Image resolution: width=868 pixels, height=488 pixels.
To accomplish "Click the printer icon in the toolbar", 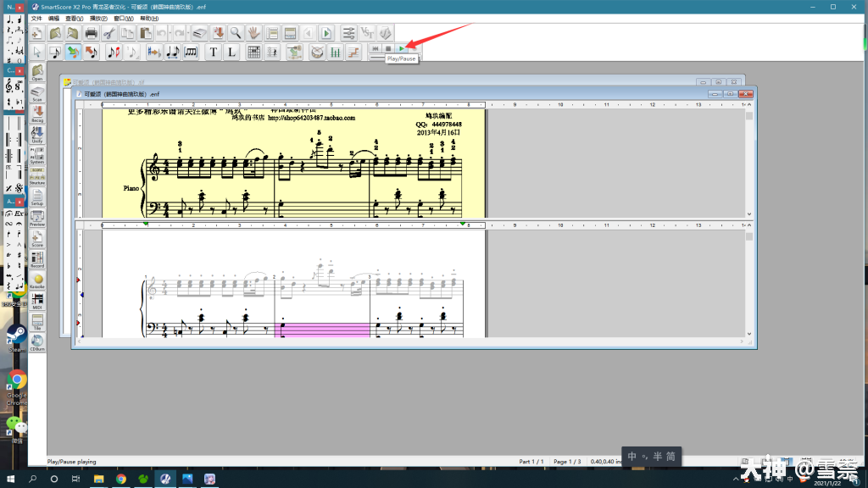I will coord(91,33).
